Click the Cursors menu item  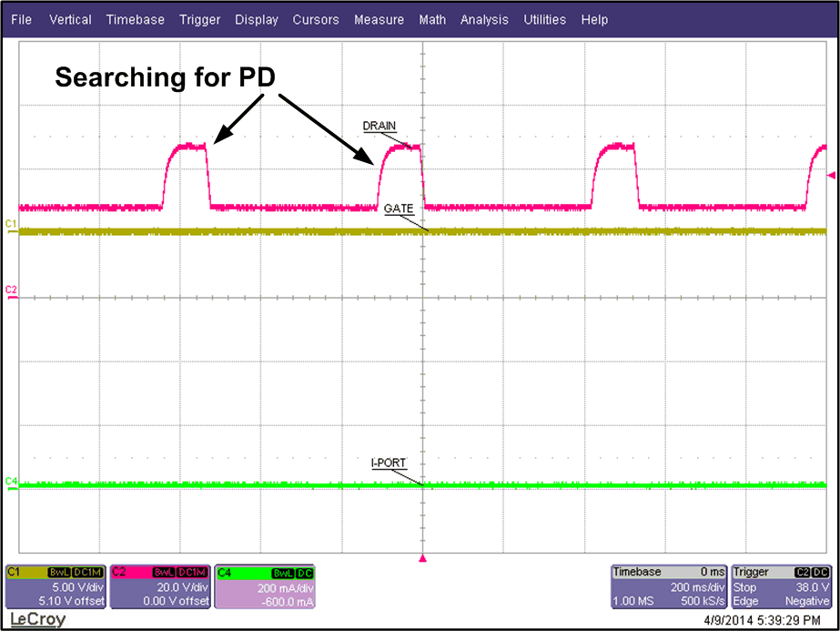pos(316,19)
